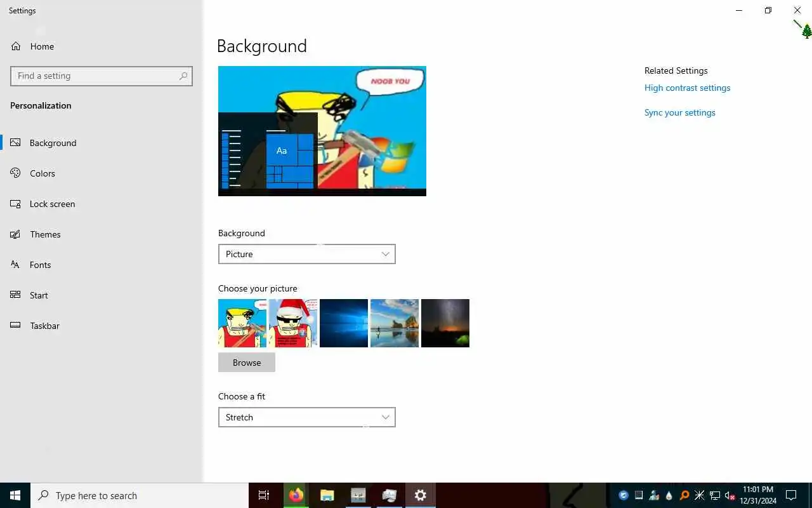
Task: Click the taskbar search box
Action: (140, 495)
